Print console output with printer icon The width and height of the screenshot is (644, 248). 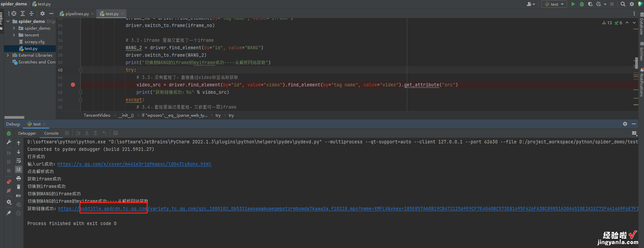19,178
